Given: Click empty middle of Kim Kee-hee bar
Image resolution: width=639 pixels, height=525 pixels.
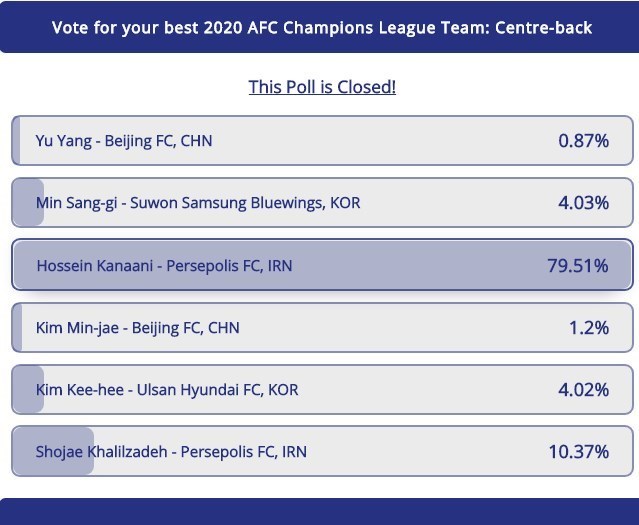Looking at the screenshot, I should pyautogui.click(x=420, y=390).
